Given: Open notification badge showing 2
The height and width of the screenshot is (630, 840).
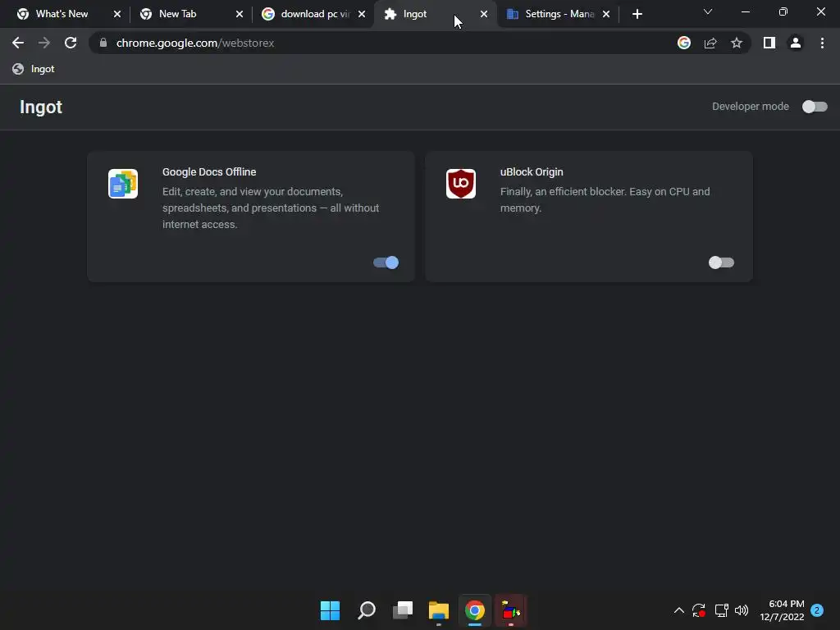Looking at the screenshot, I should 817,610.
